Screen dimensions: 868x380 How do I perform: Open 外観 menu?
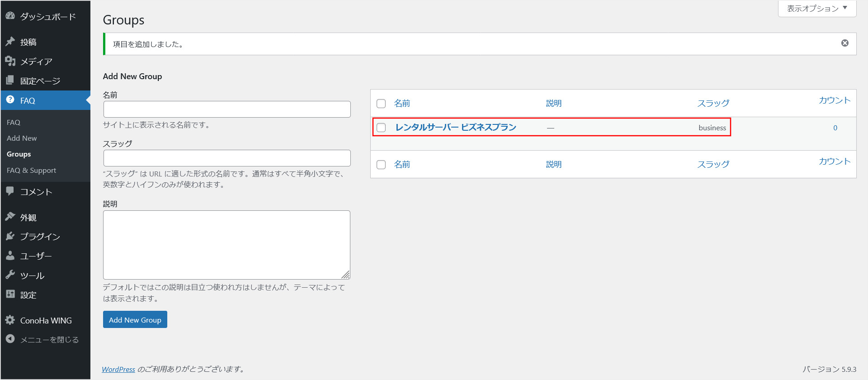(45, 218)
